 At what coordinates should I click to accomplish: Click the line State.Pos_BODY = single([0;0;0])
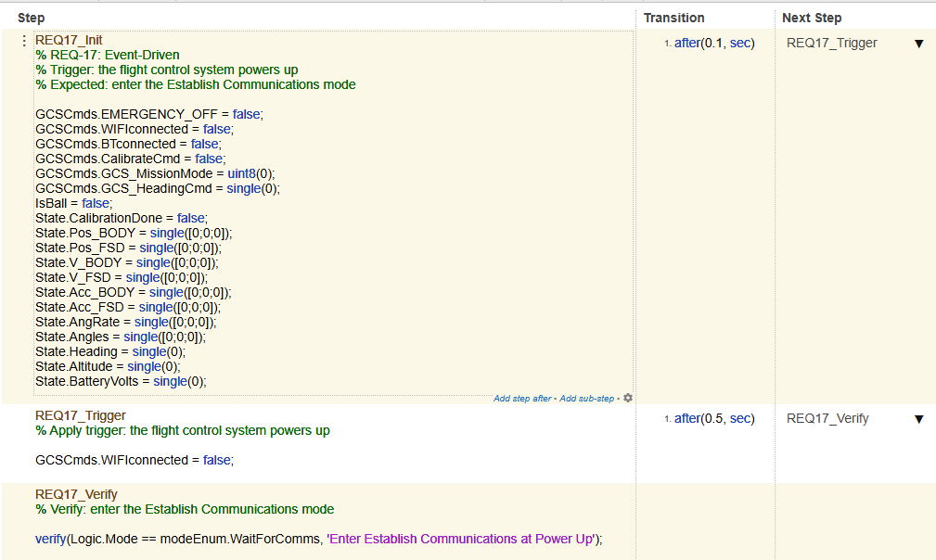coord(134,234)
